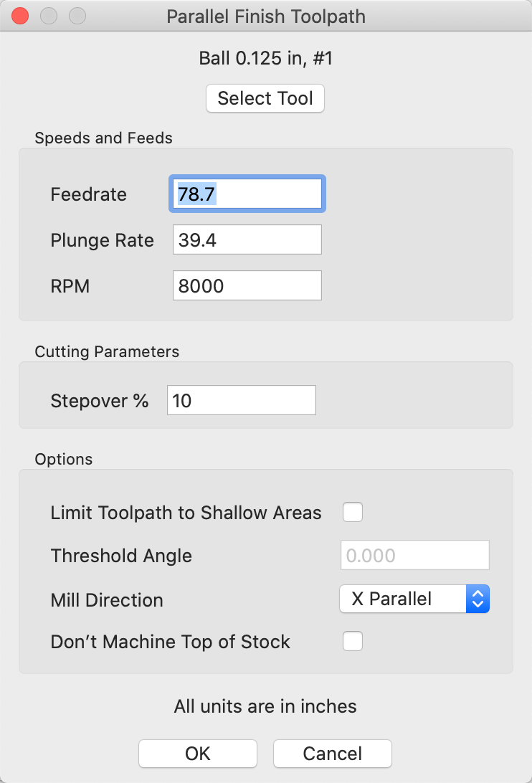Click the gray zoom window button
Viewport: 532px width, 783px height.
tap(77, 16)
